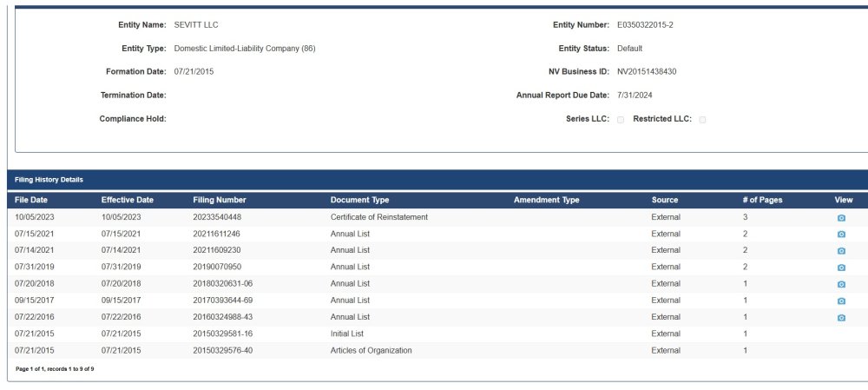Sort by Document Type column header
Image resolution: width=868 pixels, height=390 pixels.
pyautogui.click(x=359, y=200)
